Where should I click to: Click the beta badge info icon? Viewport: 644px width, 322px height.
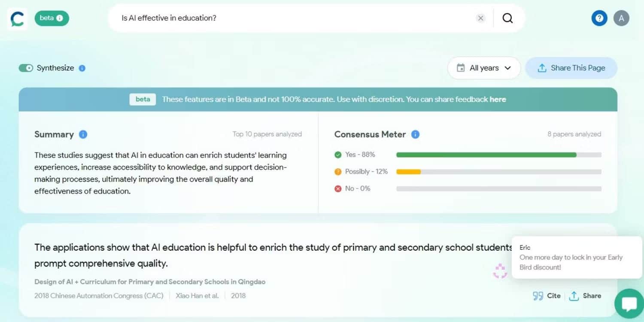pyautogui.click(x=60, y=18)
